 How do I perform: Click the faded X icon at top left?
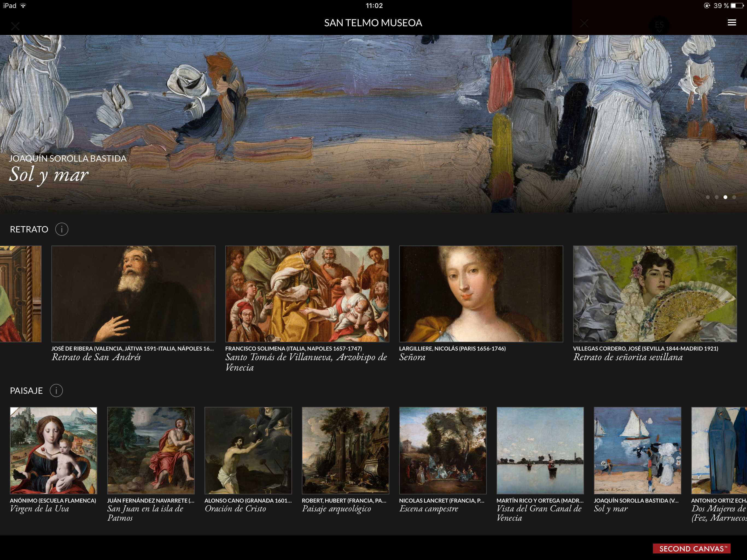pyautogui.click(x=15, y=26)
